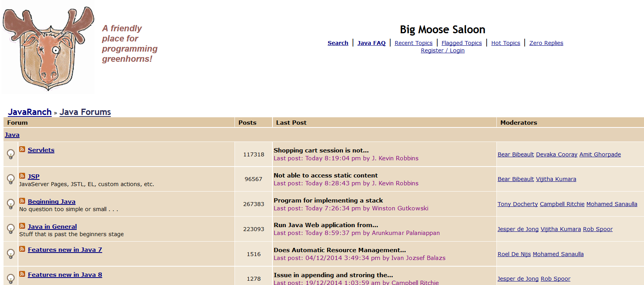Screen dimensions: 644x285
Task: Open the Features new in Java 8 RSS icon
Action: pos(22,274)
